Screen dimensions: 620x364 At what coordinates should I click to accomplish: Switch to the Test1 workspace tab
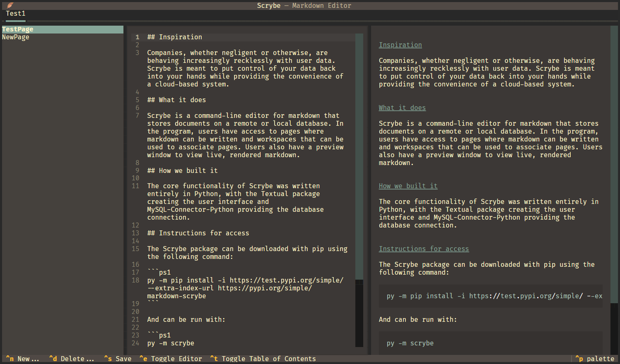[16, 14]
